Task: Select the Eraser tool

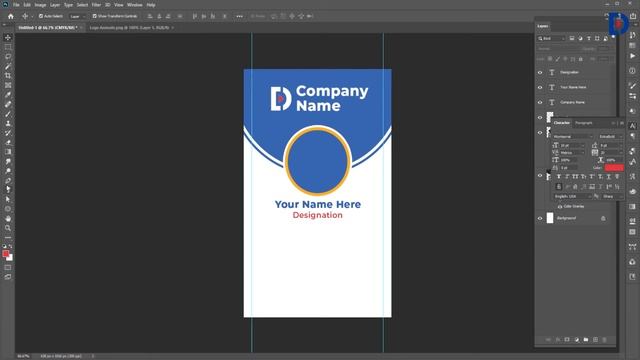Action: coord(8,142)
